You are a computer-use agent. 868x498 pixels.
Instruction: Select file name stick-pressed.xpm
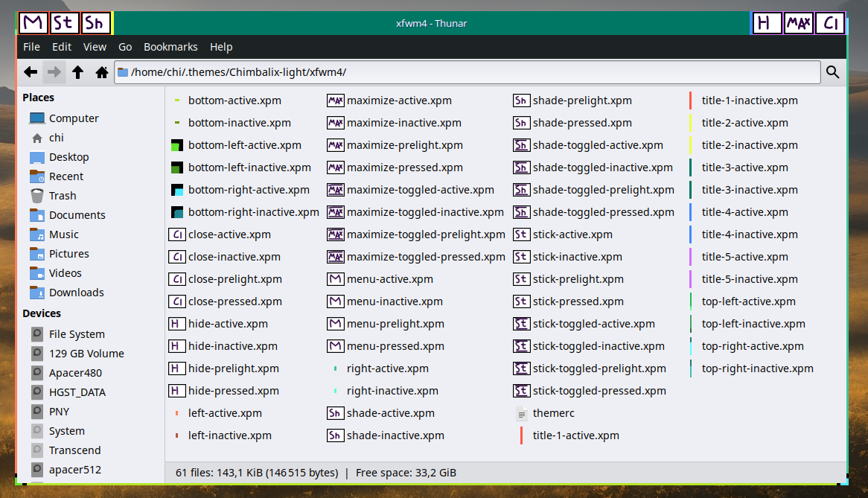pos(578,301)
